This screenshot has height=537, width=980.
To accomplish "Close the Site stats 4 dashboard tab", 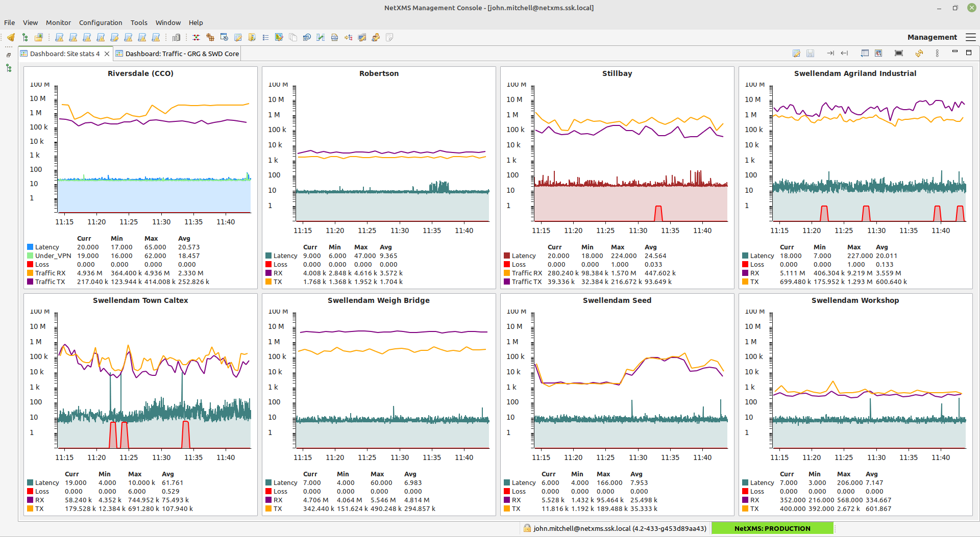I will [x=107, y=53].
